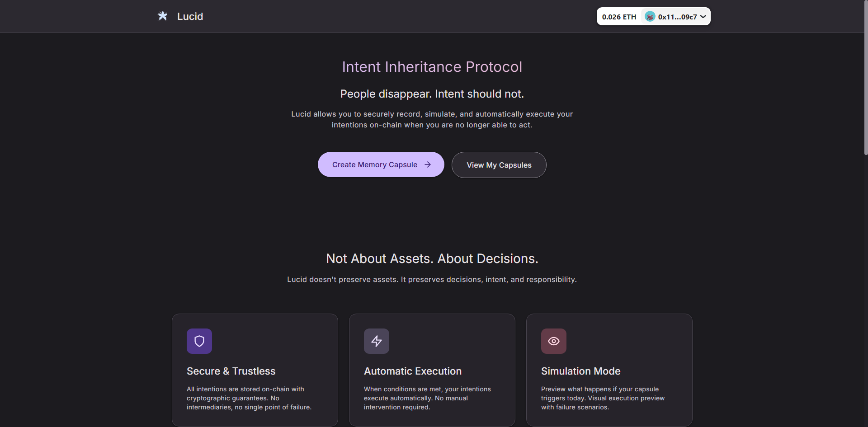Open View My Capsules
Screen dimensions: 868x427
coord(499,165)
